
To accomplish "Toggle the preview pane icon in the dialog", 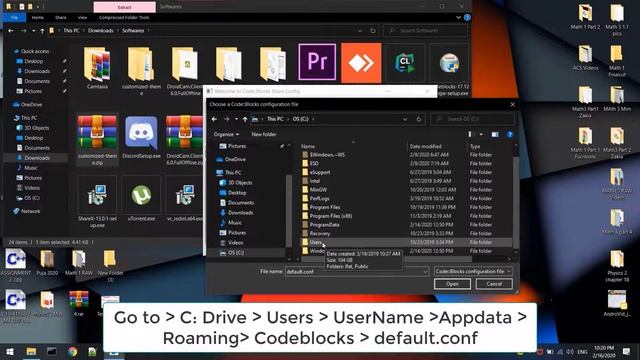I will [495, 134].
